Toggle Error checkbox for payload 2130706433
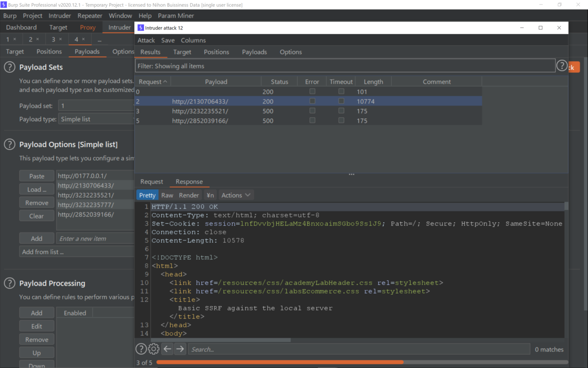This screenshot has width=588, height=368. (x=312, y=101)
